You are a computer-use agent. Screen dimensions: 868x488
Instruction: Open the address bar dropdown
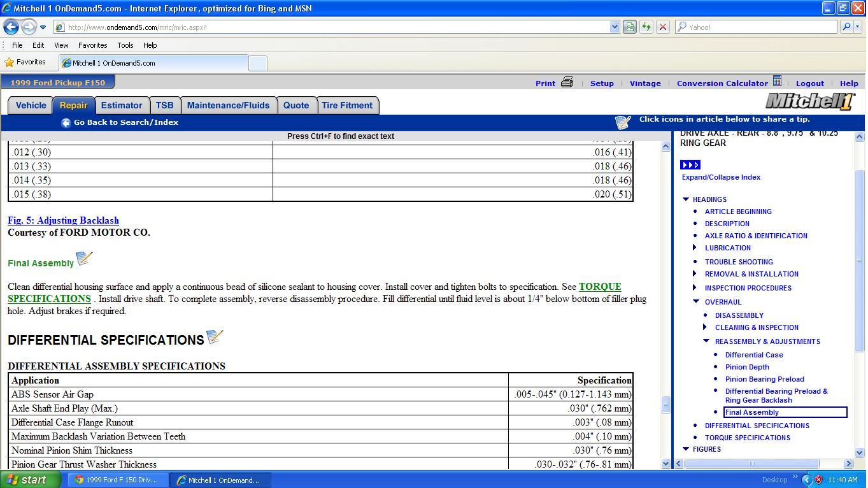tap(615, 27)
